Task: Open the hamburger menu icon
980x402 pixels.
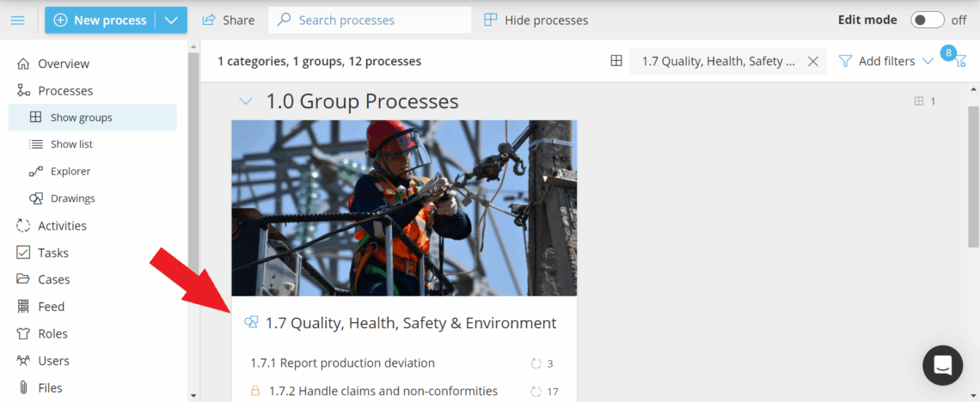Action: 17,20
